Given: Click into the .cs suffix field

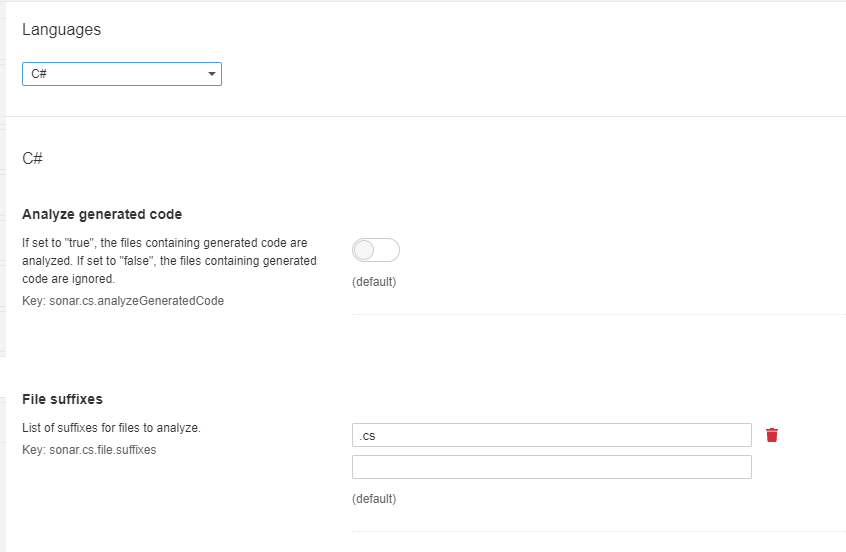Looking at the screenshot, I should (551, 435).
